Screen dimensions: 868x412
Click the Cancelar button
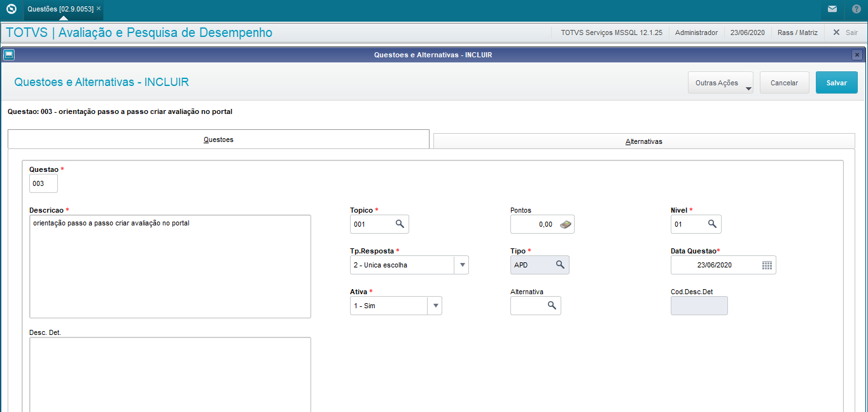tap(784, 83)
